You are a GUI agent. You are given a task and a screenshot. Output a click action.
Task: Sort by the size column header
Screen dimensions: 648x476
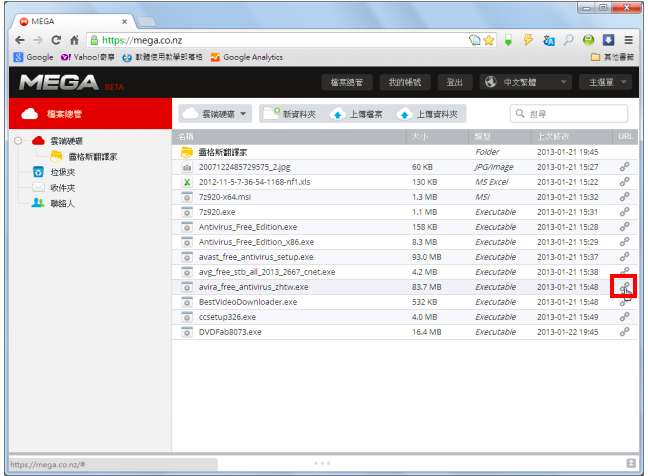[x=438, y=136]
